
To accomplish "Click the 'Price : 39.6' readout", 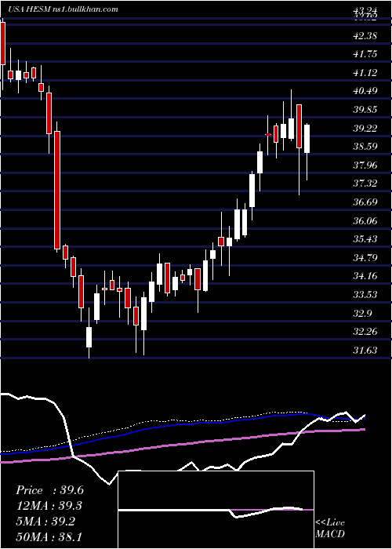I will click(49, 490).
